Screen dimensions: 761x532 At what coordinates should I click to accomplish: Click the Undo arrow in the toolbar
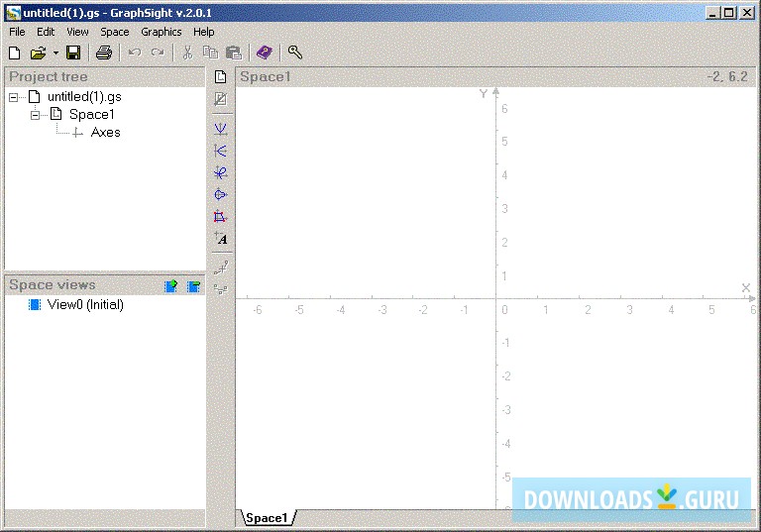[x=135, y=53]
